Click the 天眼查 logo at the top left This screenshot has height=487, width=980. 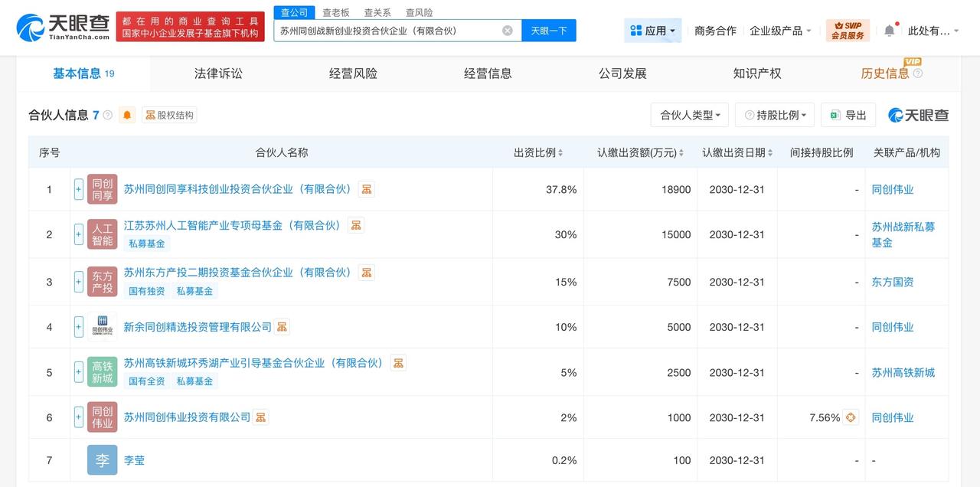pos(64,28)
